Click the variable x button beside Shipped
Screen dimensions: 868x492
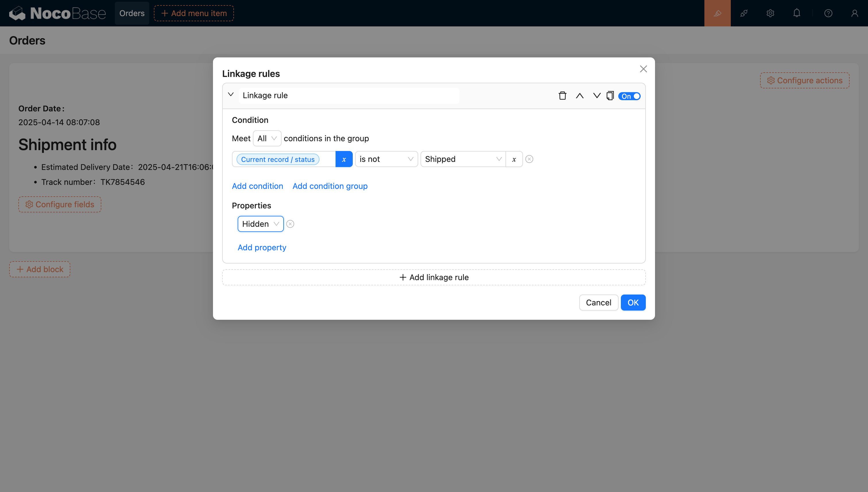pyautogui.click(x=514, y=159)
